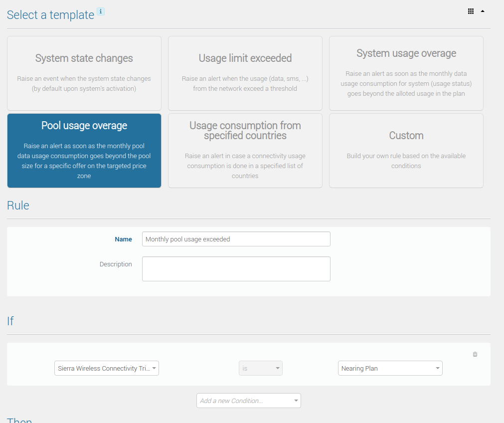Click the Select a template heading
504x423 pixels.
(x=50, y=15)
